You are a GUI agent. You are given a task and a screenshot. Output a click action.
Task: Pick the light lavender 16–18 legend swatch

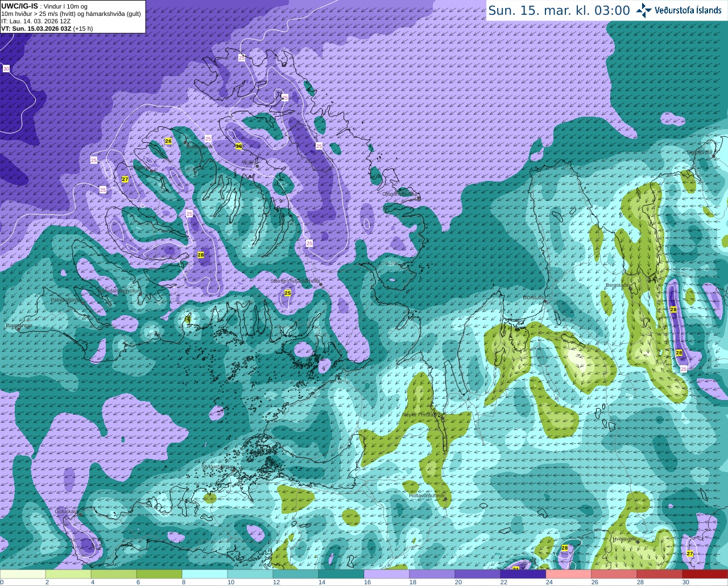[387, 574]
